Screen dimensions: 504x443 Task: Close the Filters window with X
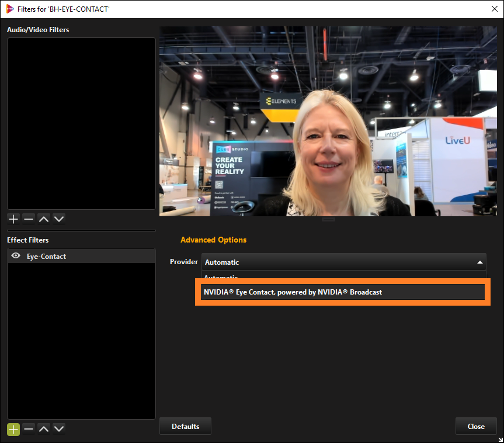point(494,9)
